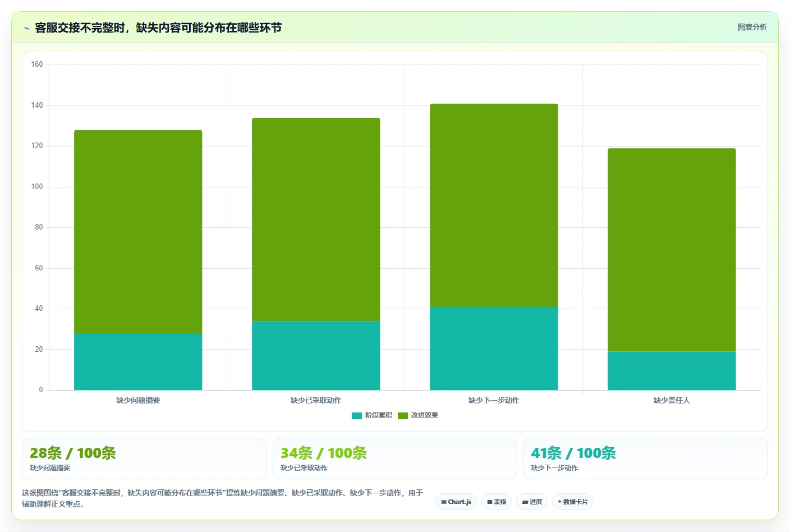This screenshot has height=532, width=790.
Task: Select the teal bar segment for 缺少已采取动作
Action: (316, 355)
